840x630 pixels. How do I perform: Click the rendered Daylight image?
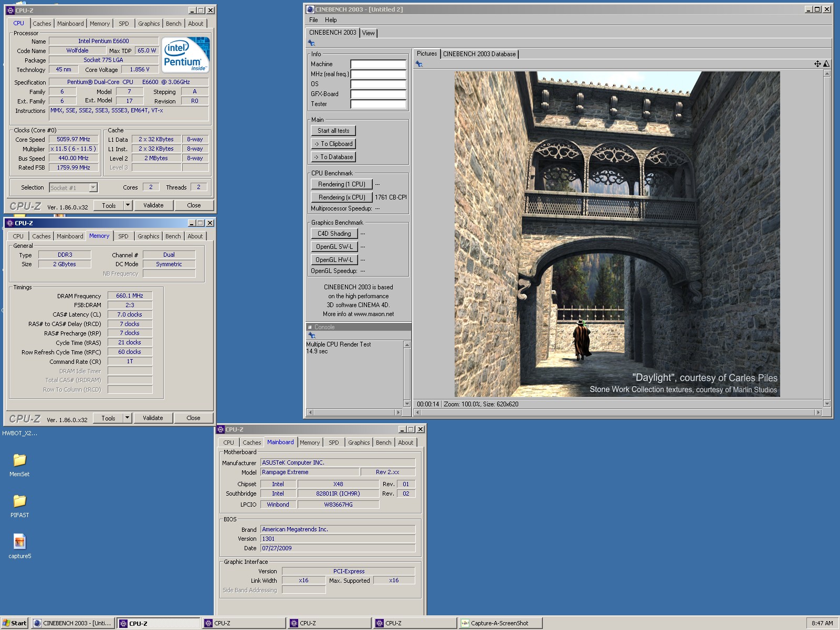tap(617, 234)
